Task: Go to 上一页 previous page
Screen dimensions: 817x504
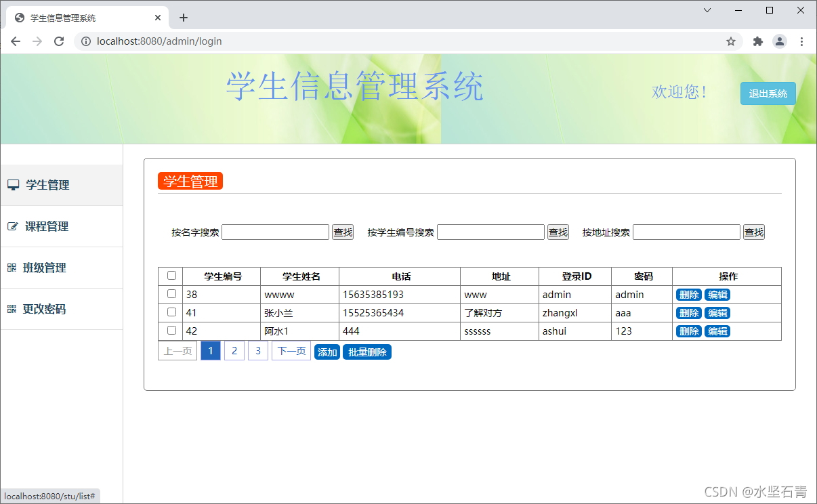Action: tap(177, 351)
